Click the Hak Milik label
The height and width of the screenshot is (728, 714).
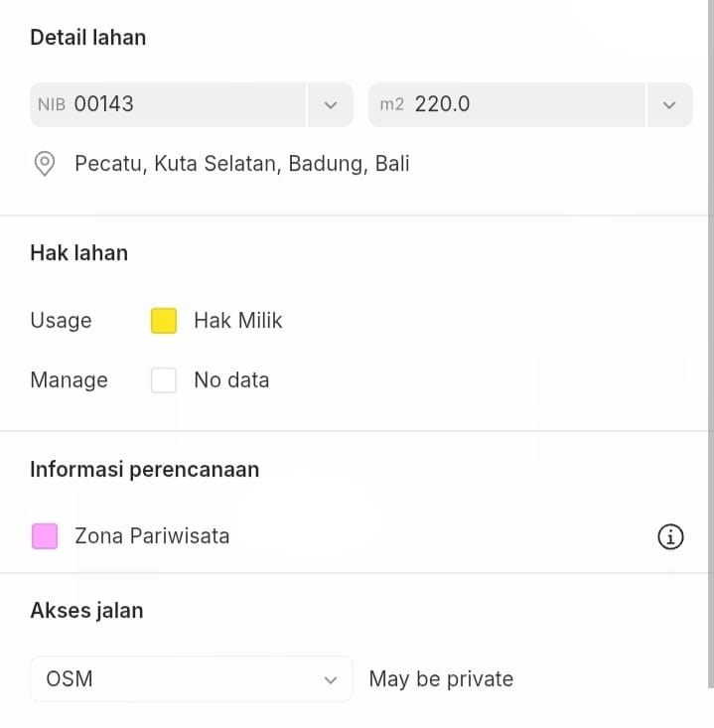coord(237,321)
